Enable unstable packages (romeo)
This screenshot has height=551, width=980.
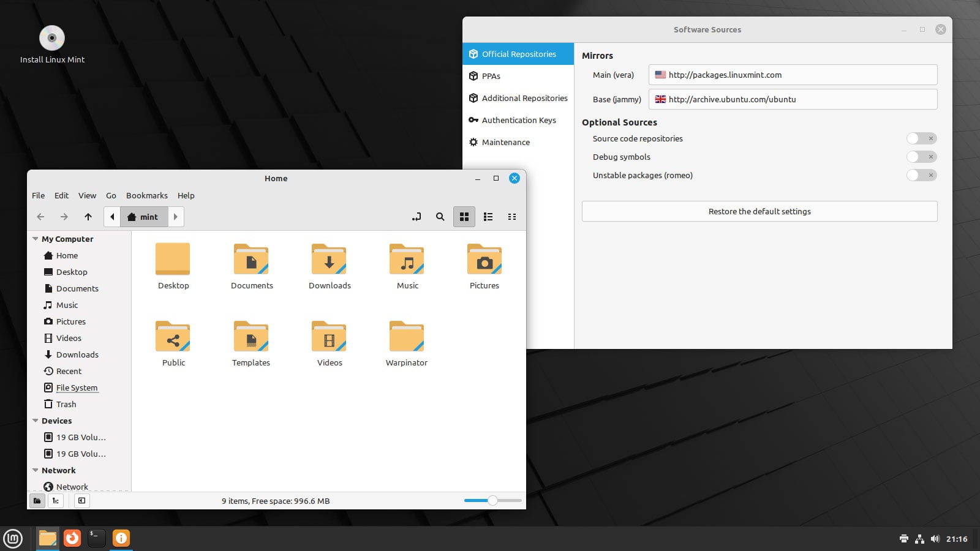click(x=917, y=175)
